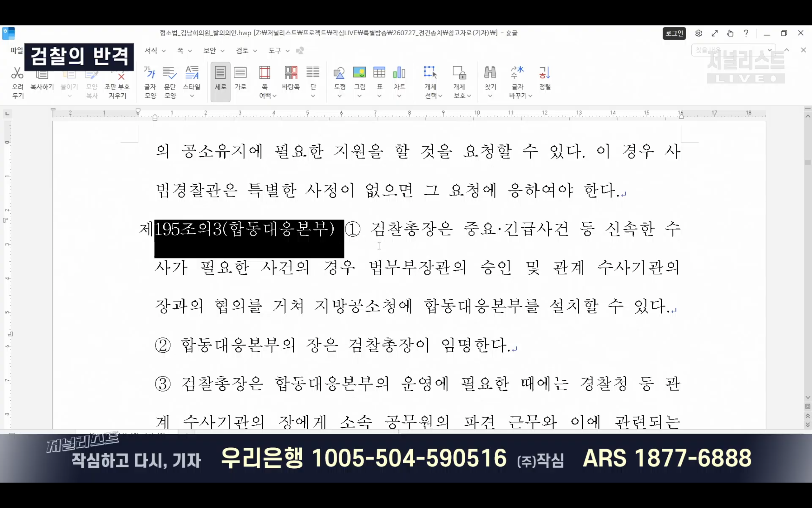
Task: Expand the dropdown arrow under 차트
Action: pos(399,96)
